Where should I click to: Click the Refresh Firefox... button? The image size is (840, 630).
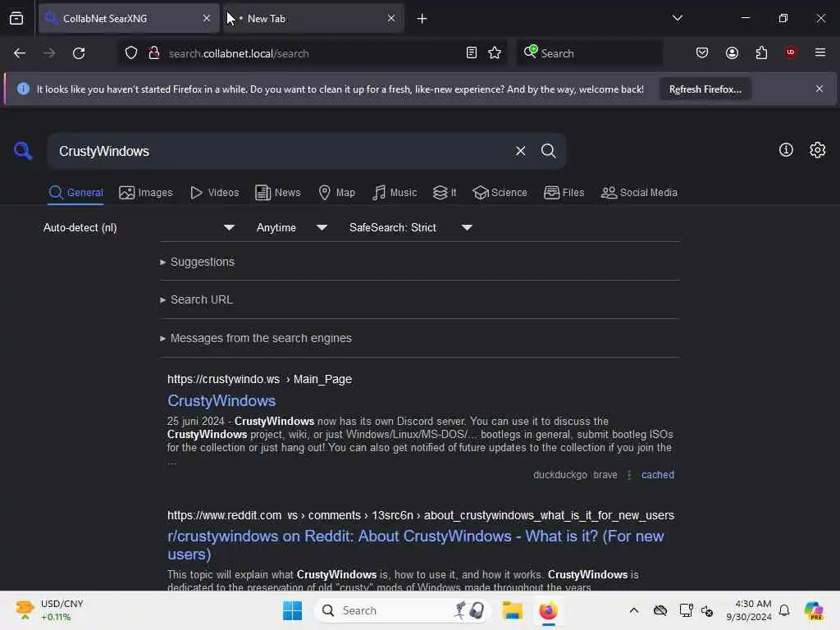coord(705,89)
